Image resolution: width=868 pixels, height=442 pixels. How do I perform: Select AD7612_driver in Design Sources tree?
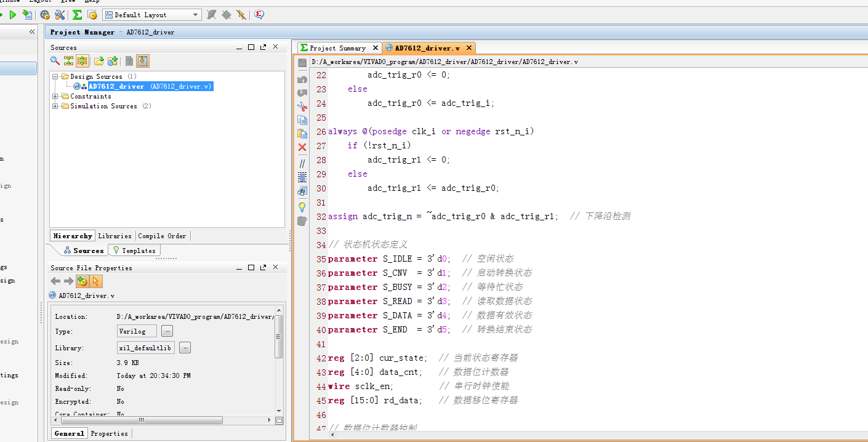coord(150,86)
